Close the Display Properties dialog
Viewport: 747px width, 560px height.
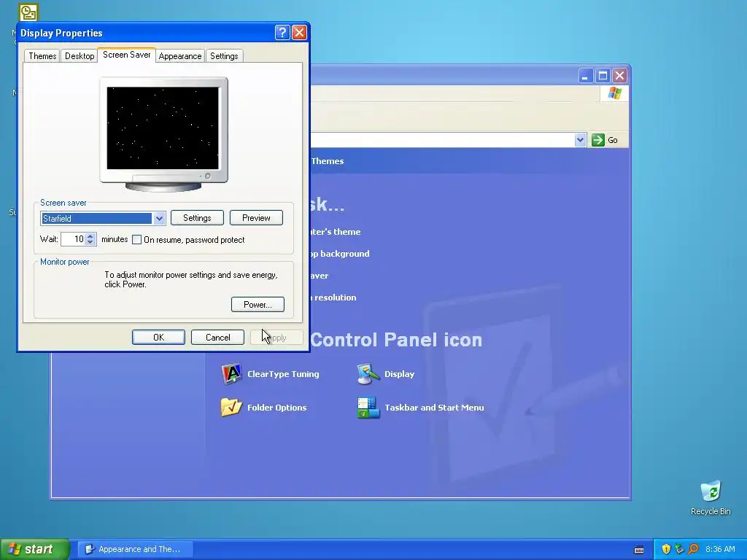(299, 32)
